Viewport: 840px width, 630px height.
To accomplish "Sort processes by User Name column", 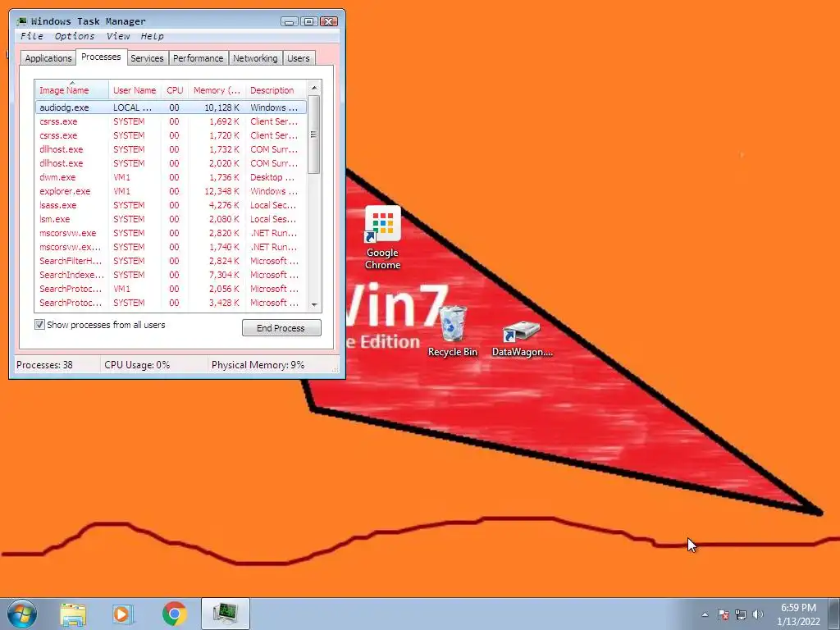I will (135, 90).
